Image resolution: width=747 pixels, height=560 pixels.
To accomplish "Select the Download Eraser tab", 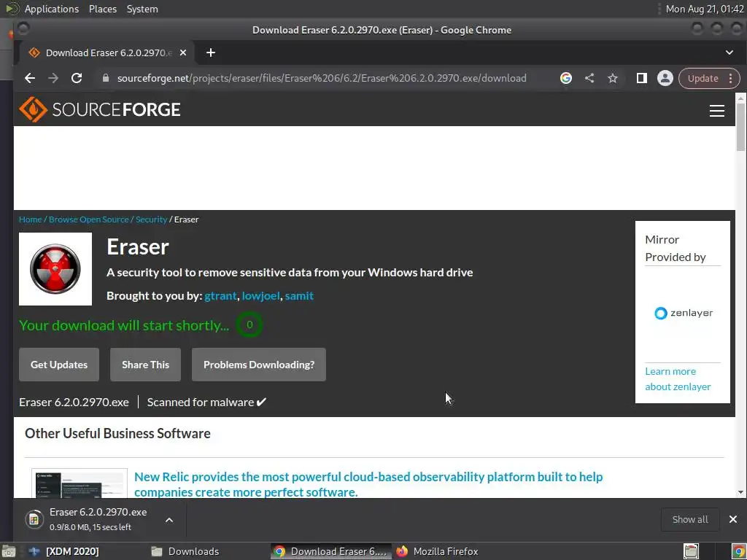I will (107, 52).
